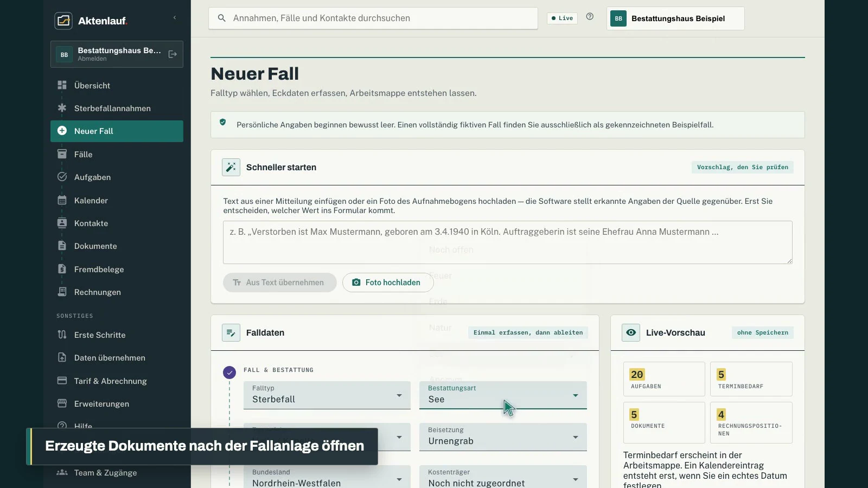Click the Neuer Fall page heading
The width and height of the screenshot is (868, 488).
[254, 74]
